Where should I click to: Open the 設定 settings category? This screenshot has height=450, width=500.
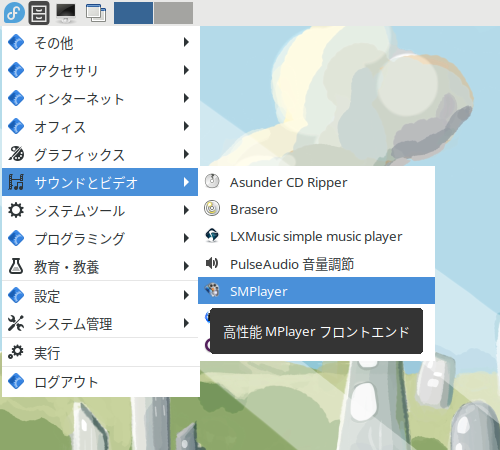100,295
